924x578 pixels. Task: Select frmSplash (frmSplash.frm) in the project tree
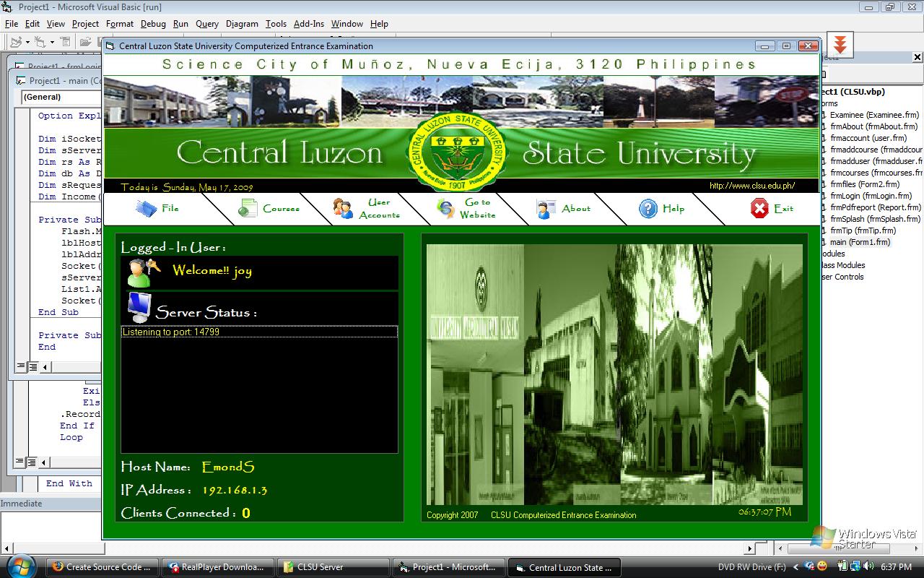[875, 219]
